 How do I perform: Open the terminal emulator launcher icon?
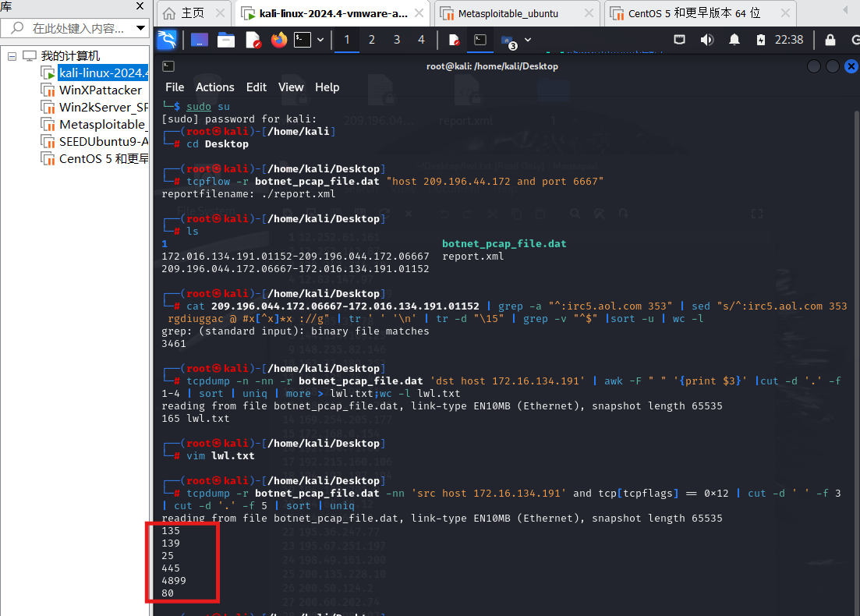pyautogui.click(x=303, y=40)
